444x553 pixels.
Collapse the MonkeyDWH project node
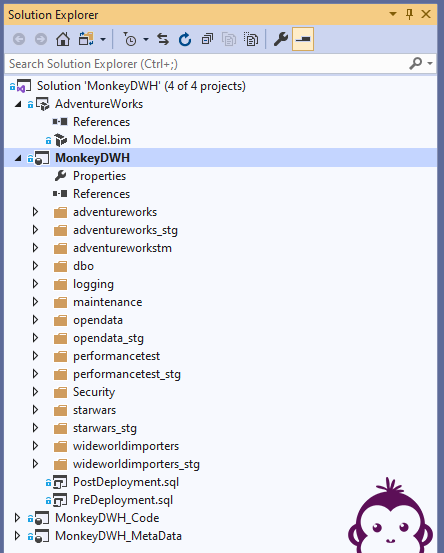[18, 158]
